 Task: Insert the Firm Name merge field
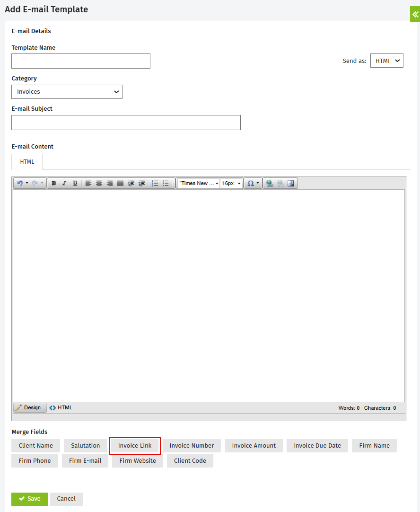coord(374,446)
